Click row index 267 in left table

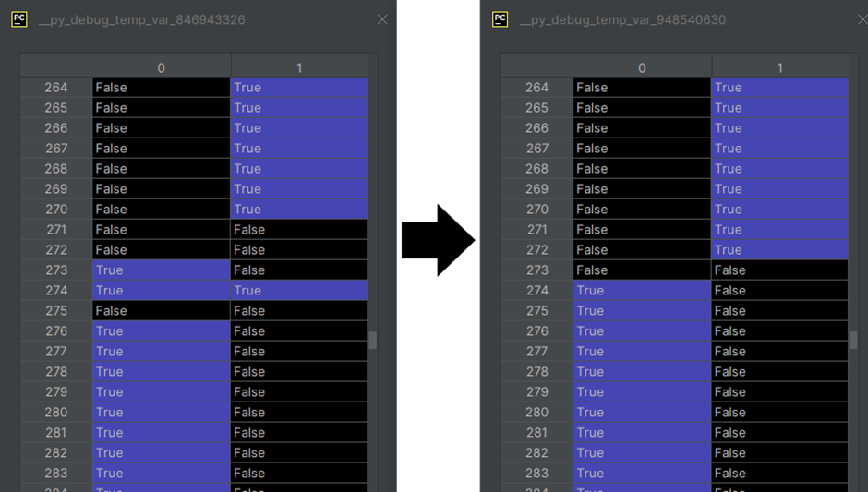coord(56,149)
